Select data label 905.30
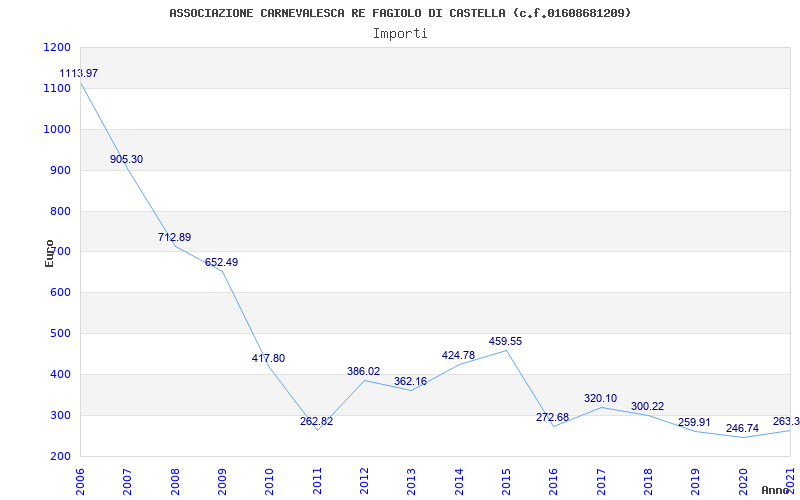The width and height of the screenshot is (800, 500). pyautogui.click(x=127, y=159)
